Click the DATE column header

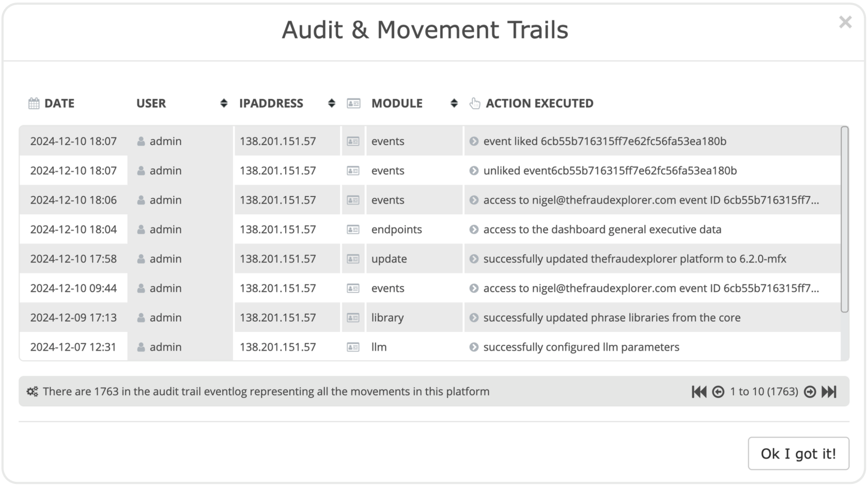(59, 103)
